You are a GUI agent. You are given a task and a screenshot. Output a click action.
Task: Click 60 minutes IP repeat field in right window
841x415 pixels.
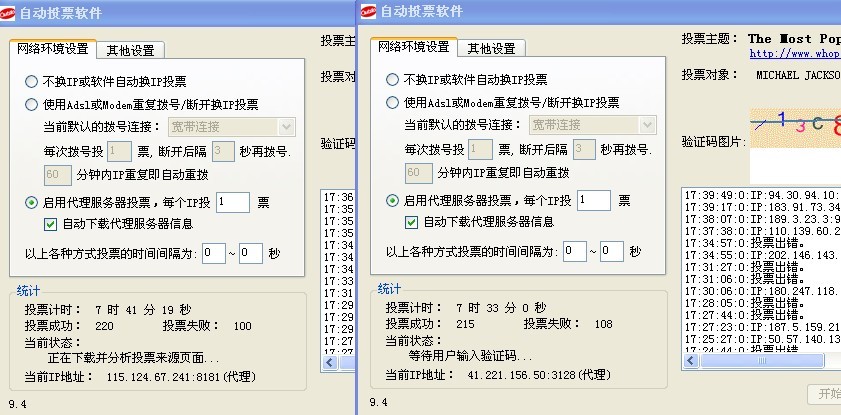419,173
